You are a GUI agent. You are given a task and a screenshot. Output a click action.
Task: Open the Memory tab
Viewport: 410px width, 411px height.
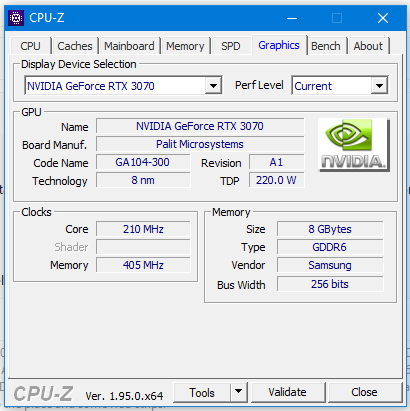185,46
